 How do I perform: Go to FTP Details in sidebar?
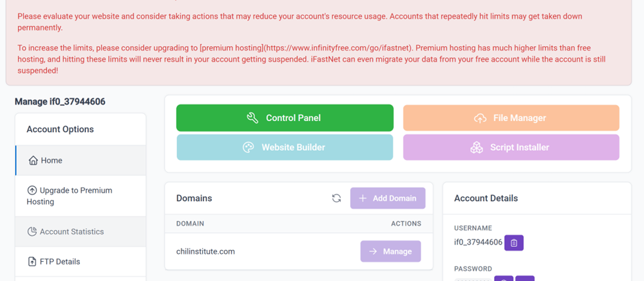coord(59,262)
